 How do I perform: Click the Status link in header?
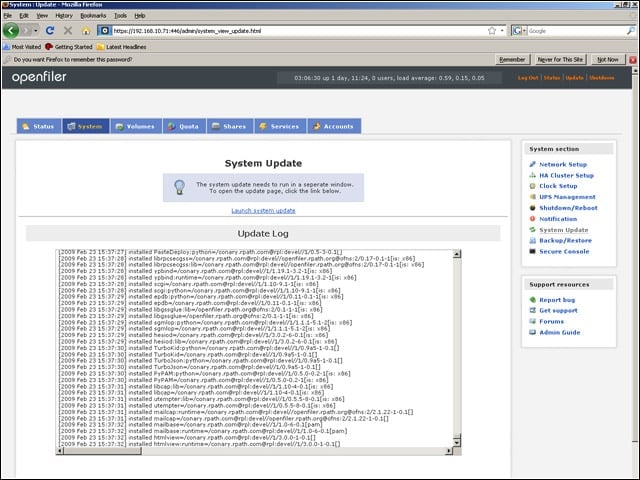coord(552,78)
